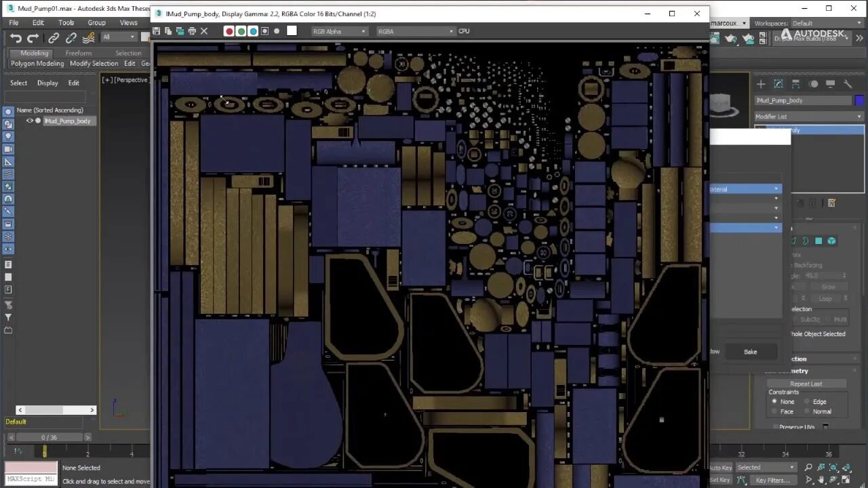
Task: Open the Tools menu
Action: click(x=66, y=22)
